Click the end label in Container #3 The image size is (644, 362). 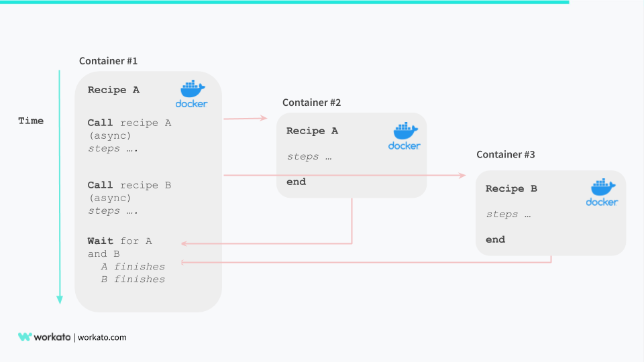click(x=495, y=239)
